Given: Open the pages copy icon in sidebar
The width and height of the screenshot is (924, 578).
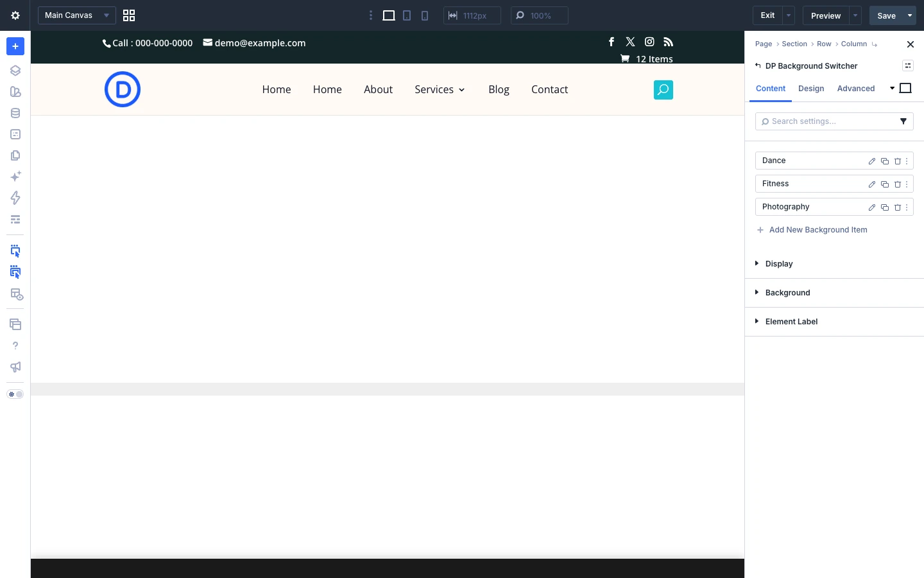Looking at the screenshot, I should coord(15,155).
